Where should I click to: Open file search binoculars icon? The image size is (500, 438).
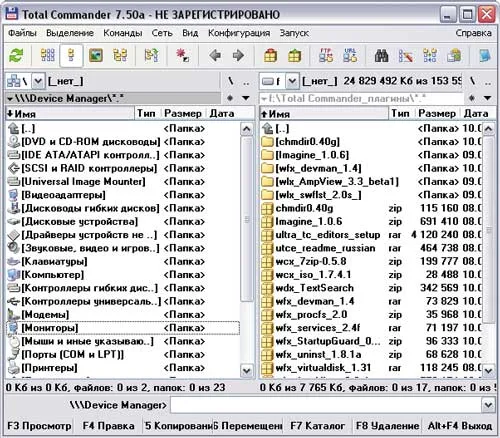click(x=382, y=55)
